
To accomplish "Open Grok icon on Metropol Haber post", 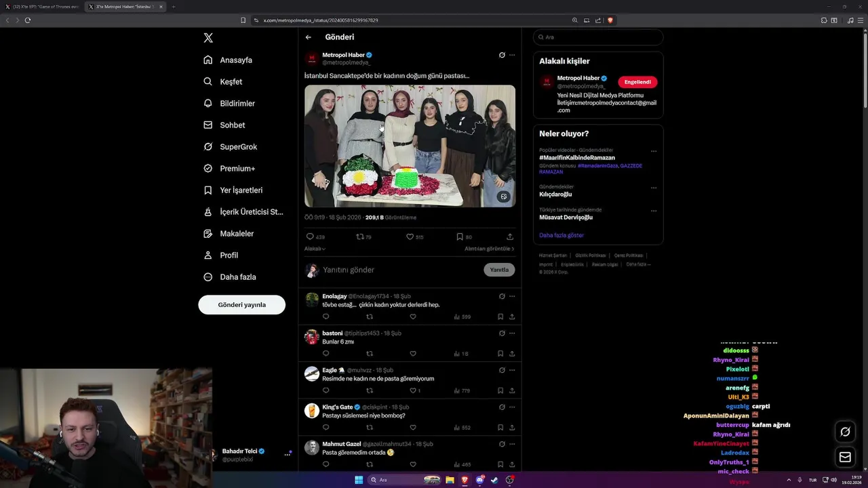I will 502,55.
